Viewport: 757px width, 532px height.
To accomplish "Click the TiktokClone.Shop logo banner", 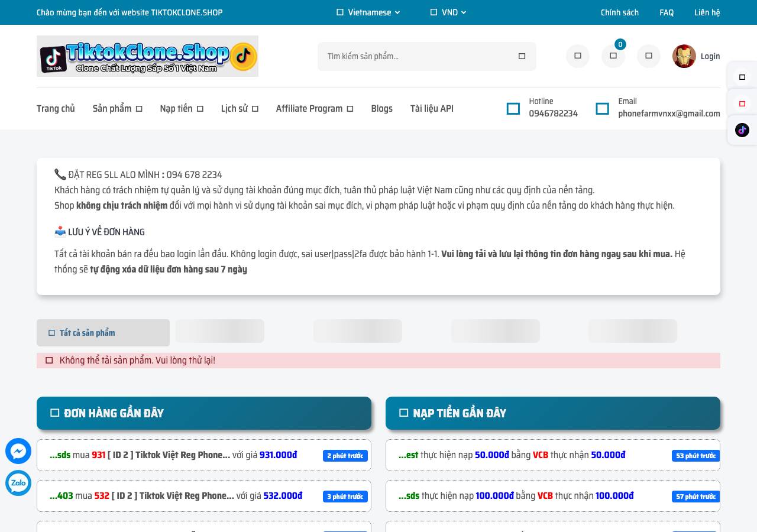I will 147,56.
